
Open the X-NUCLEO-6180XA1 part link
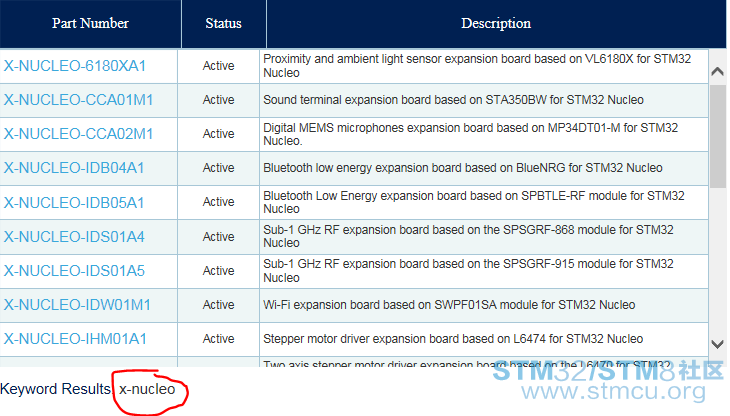[x=74, y=66]
